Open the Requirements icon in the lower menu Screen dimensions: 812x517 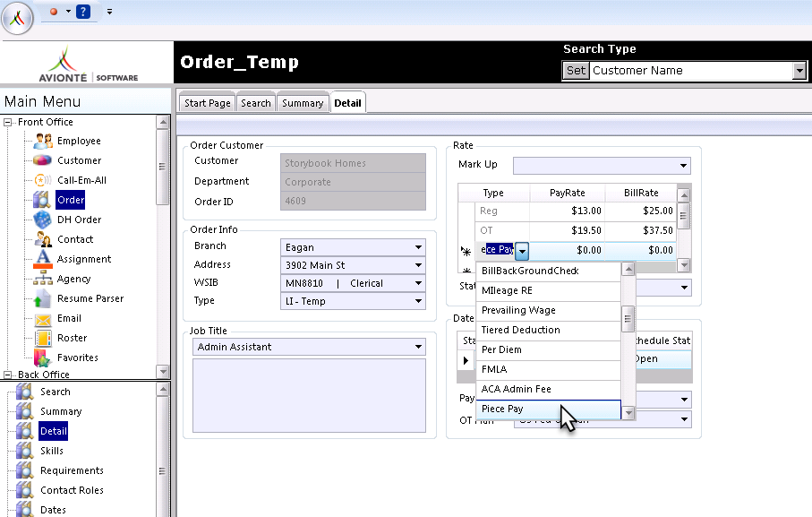pos(24,470)
